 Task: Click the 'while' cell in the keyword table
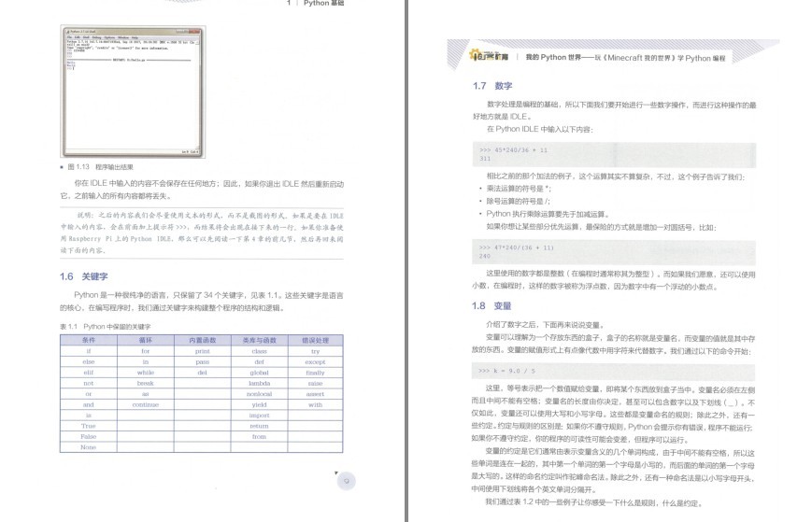(146, 373)
